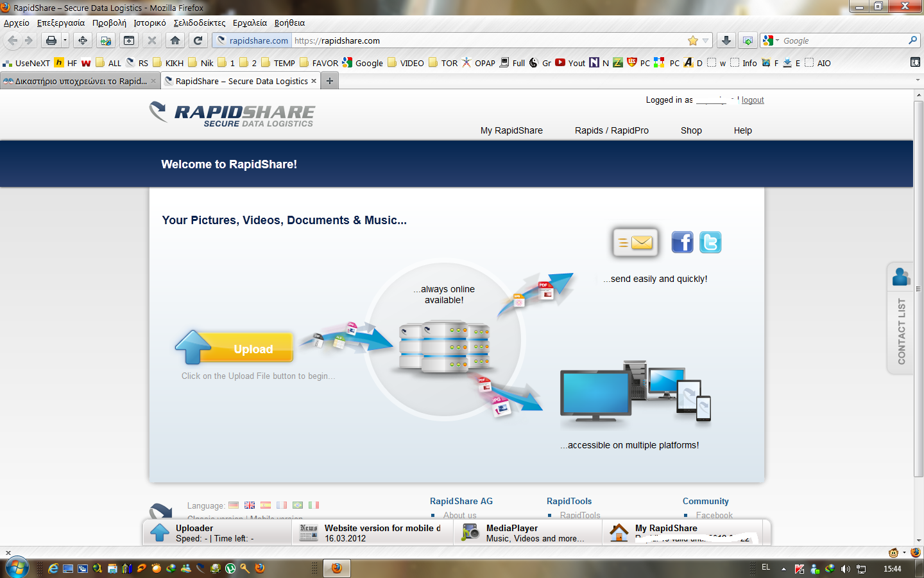Open the HF bookmark
The width and height of the screenshot is (924, 578).
coord(65,63)
